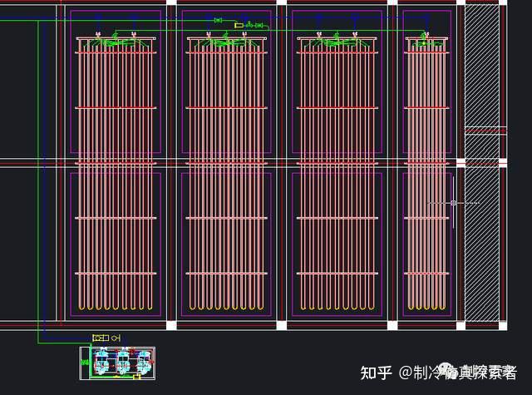Select the compressor unit block below the rooms
This screenshot has width=532, height=395.
pyautogui.click(x=117, y=363)
